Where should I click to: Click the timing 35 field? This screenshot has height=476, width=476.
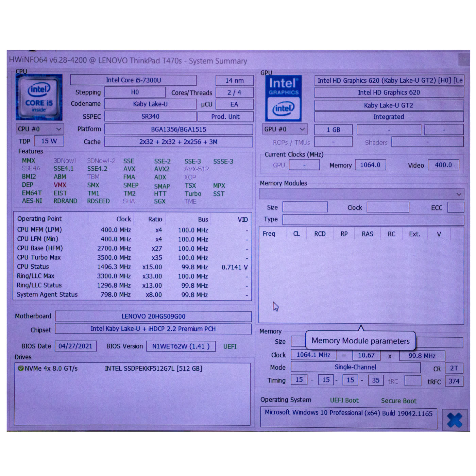[376, 380]
